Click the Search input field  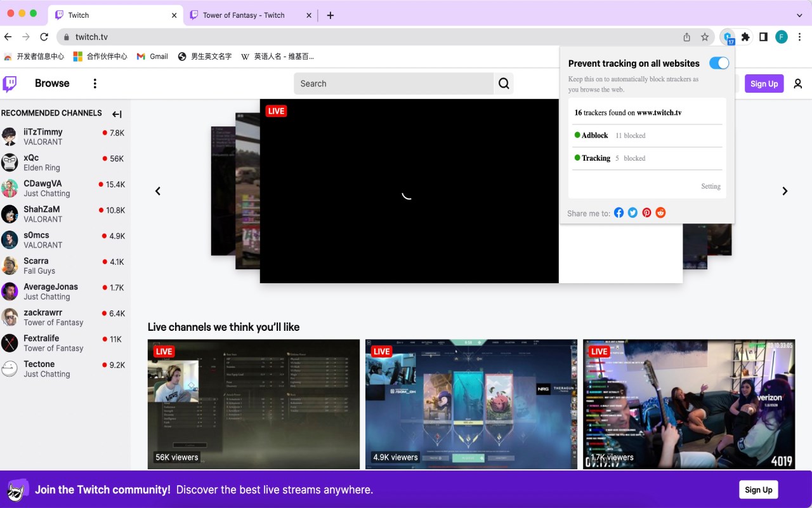click(x=393, y=83)
